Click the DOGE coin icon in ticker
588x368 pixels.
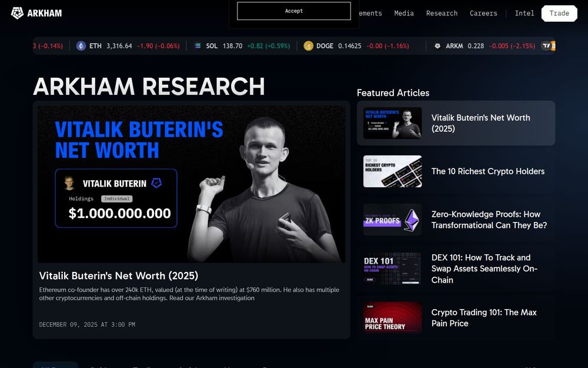click(308, 46)
